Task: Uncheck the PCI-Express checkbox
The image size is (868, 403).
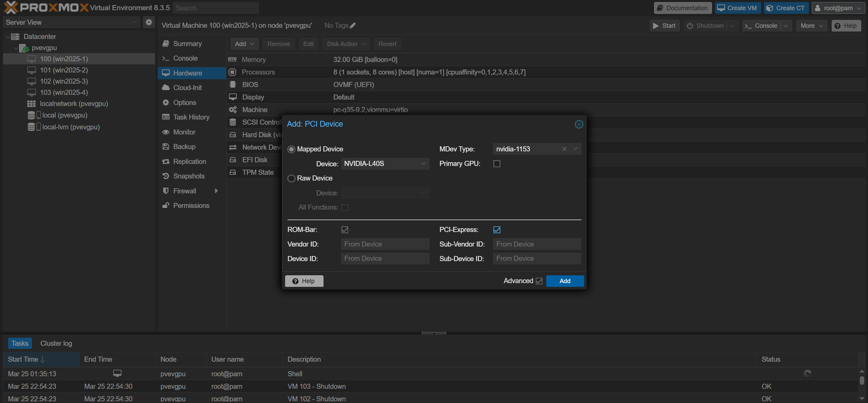Action: tap(497, 230)
